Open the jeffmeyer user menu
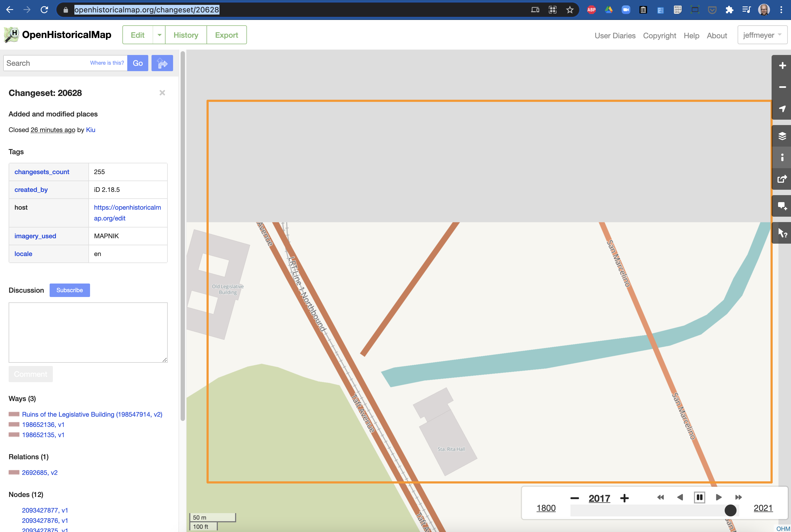Viewport: 791px width, 532px height. coord(762,34)
